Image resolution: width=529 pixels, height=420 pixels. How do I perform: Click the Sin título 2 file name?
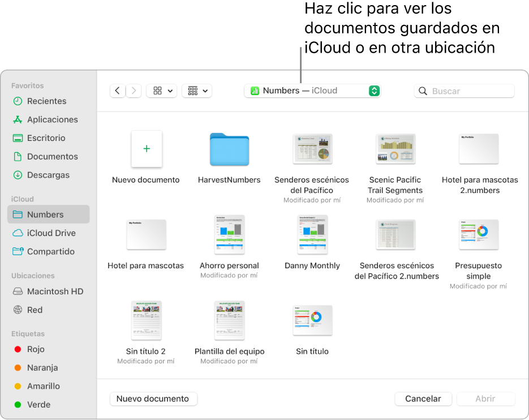coord(146,352)
